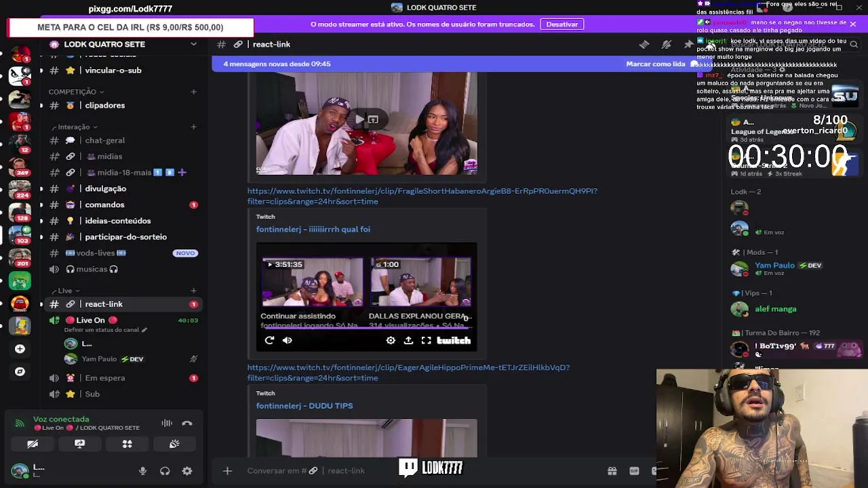The height and width of the screenshot is (488, 868).
Task: Toggle noise suppression waveform icon
Action: (x=167, y=424)
